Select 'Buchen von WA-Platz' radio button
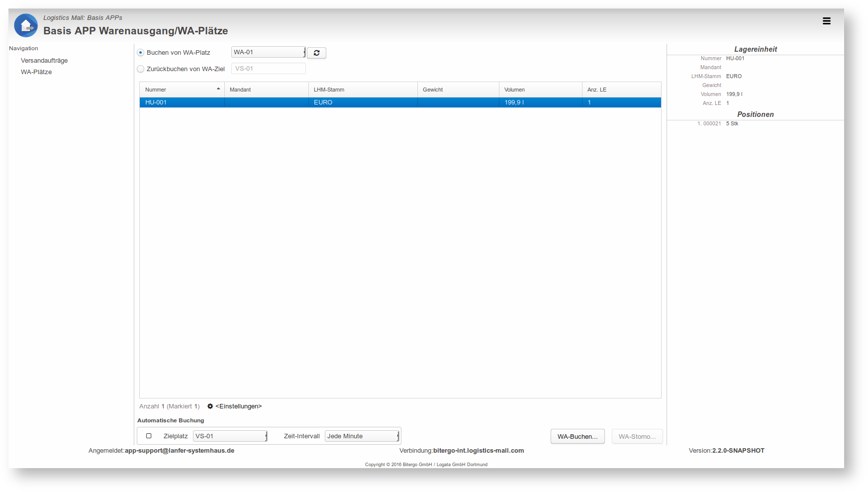The height and width of the screenshot is (492, 868). coord(141,53)
